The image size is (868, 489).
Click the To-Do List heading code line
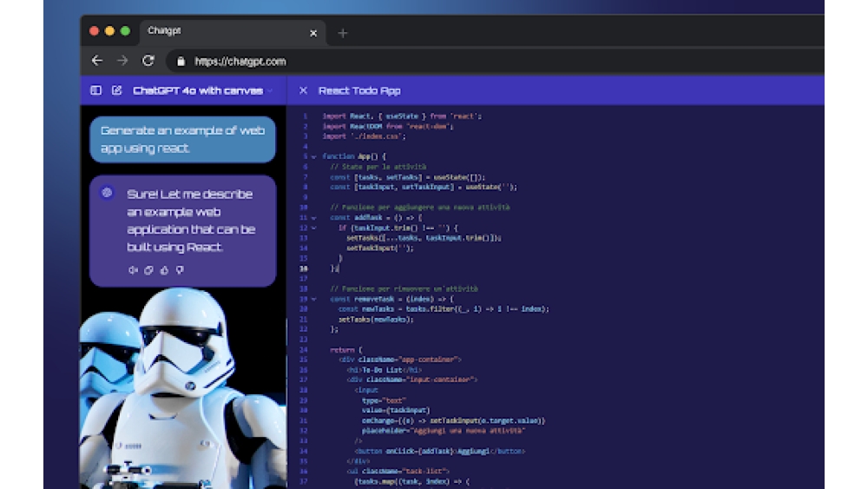tap(385, 370)
